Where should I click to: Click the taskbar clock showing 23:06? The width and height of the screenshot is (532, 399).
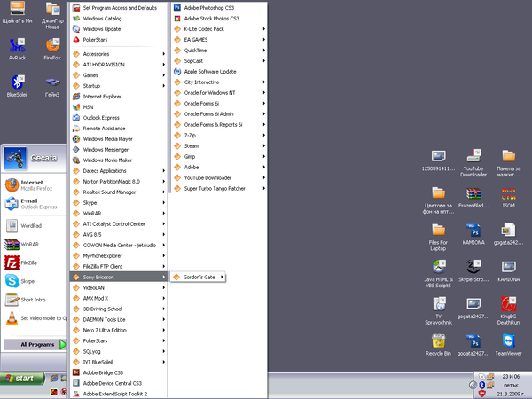[511, 376]
